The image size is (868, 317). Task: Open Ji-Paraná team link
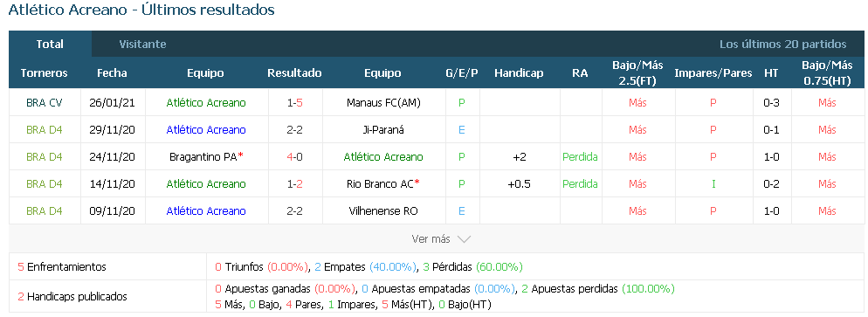(x=383, y=130)
